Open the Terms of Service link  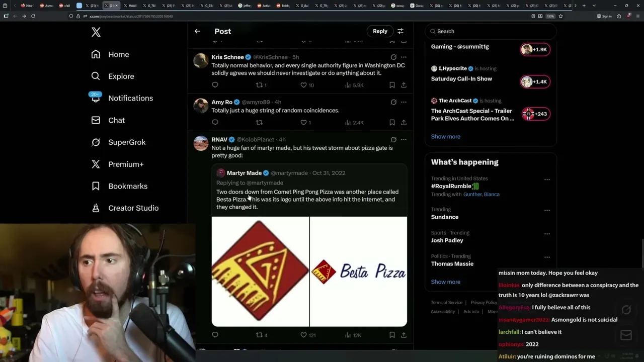point(446,302)
